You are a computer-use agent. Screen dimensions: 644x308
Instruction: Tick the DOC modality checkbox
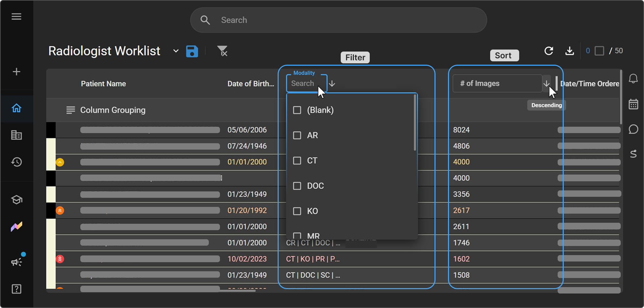[x=297, y=186]
